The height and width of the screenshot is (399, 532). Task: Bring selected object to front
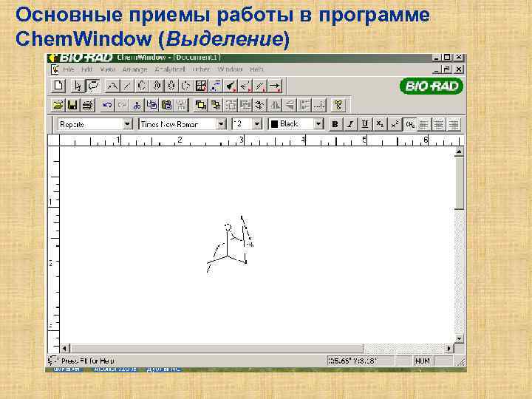[201, 105]
